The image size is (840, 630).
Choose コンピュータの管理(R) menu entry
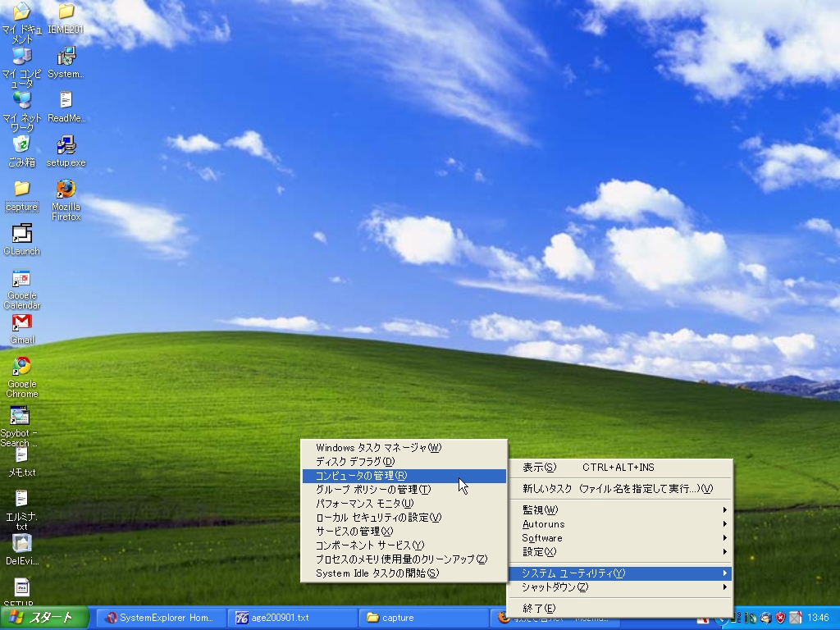404,476
